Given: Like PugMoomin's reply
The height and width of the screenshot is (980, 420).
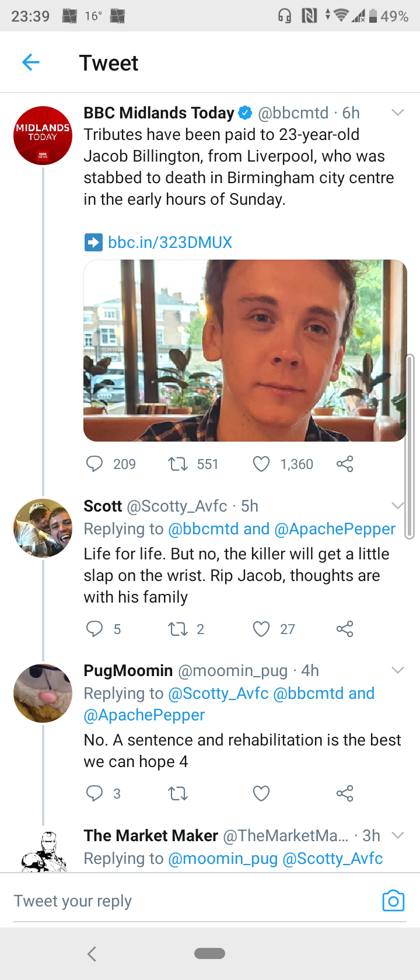Looking at the screenshot, I should (x=261, y=793).
